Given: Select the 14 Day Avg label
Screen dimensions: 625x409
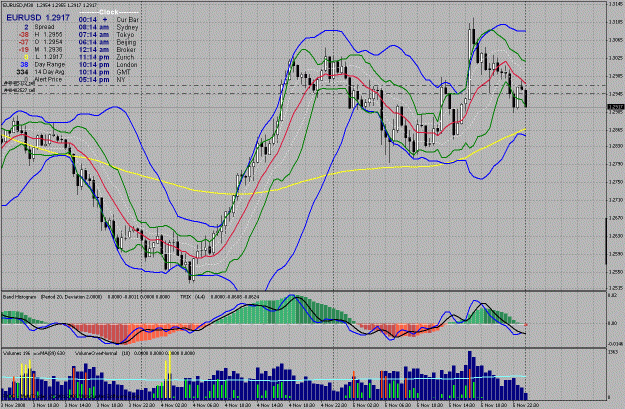Looking at the screenshot, I should [50, 72].
